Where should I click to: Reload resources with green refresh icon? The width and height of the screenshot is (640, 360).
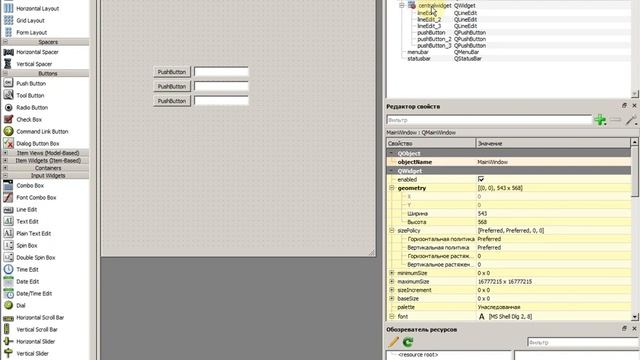click(x=408, y=342)
